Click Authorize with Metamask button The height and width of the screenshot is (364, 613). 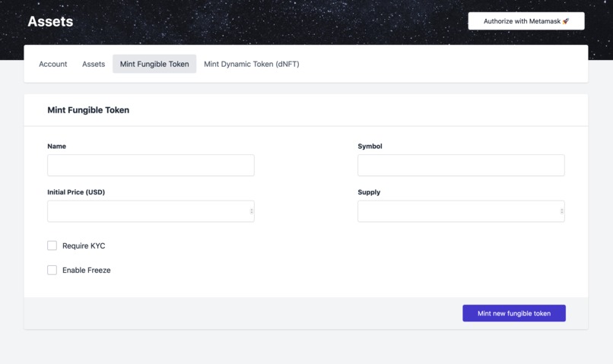point(526,21)
